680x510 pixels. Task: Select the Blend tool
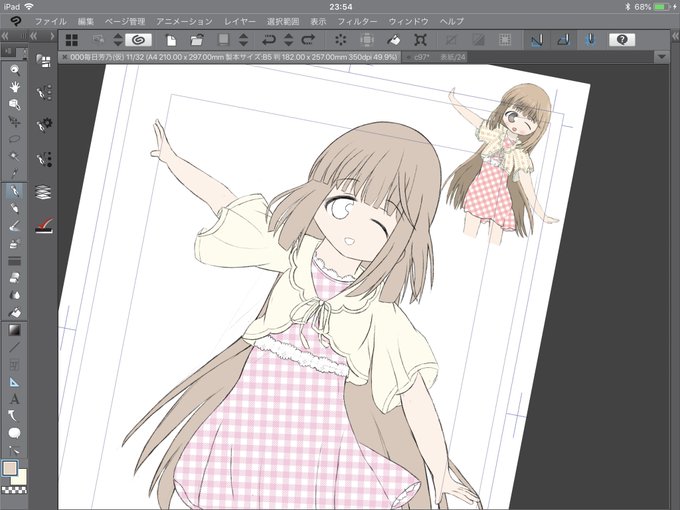(15, 295)
